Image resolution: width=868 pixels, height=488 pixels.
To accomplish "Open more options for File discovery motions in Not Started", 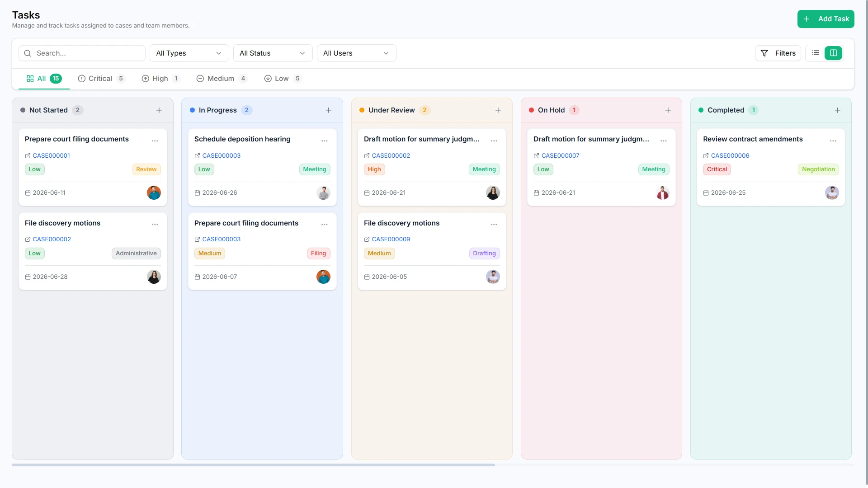I will 155,225.
